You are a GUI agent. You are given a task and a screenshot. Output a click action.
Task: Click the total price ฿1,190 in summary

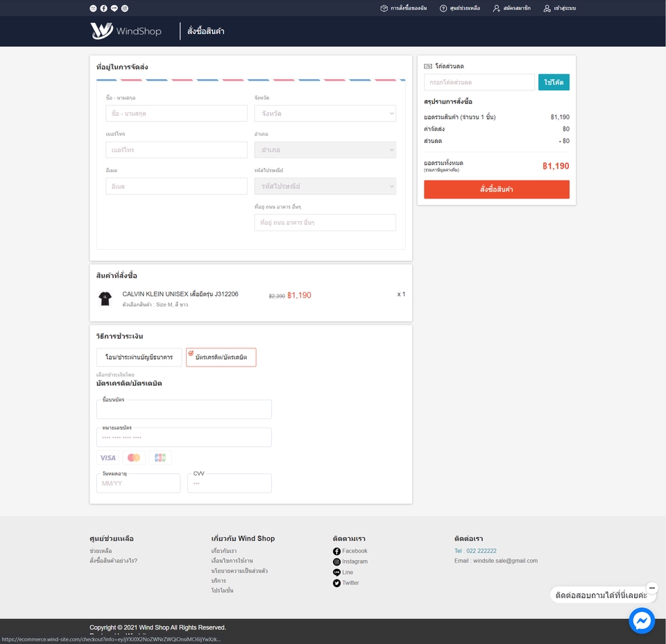point(556,166)
